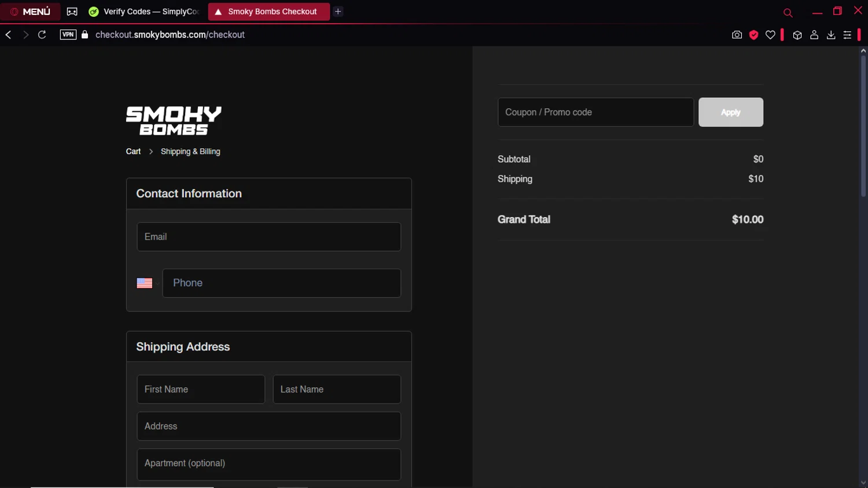This screenshot has height=488, width=868.
Task: Open the downloads icon
Action: coord(831,35)
